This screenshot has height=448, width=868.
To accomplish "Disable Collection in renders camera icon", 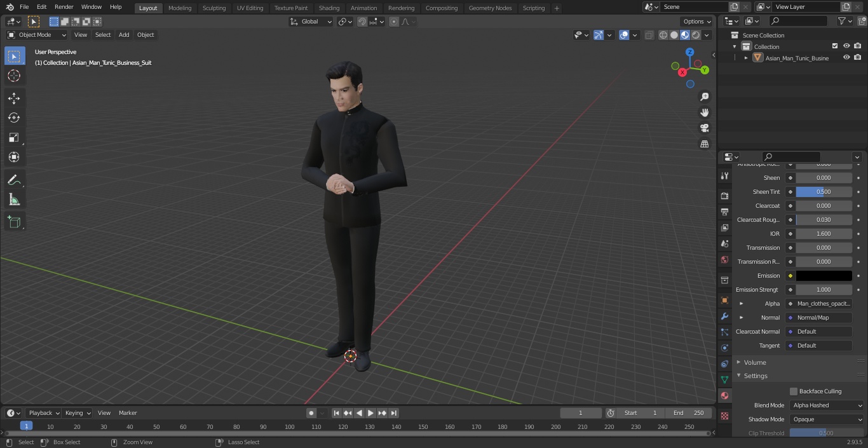I will [858, 46].
